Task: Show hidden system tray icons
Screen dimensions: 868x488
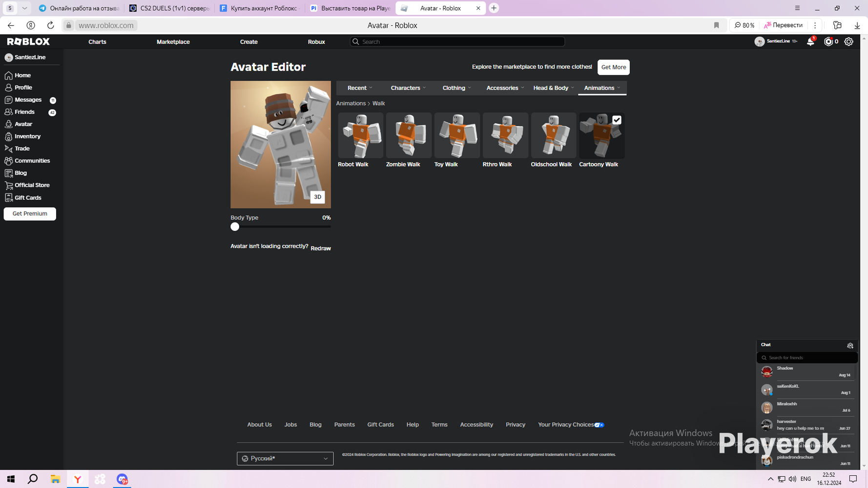Action: tap(770, 479)
